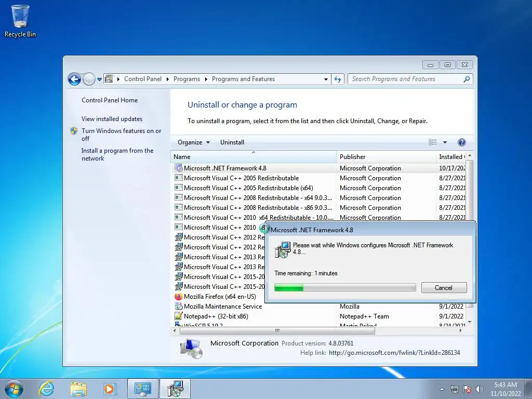Viewport: 532px width, 399px height.
Task: Click icon of Visual C++ 2005 Redistributable
Action: pyautogui.click(x=179, y=178)
